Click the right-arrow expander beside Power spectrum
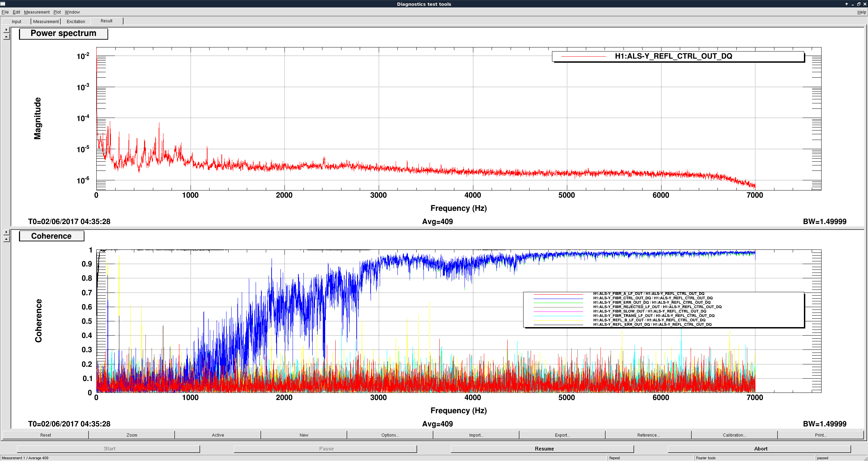The width and height of the screenshot is (868, 461). 6,30
